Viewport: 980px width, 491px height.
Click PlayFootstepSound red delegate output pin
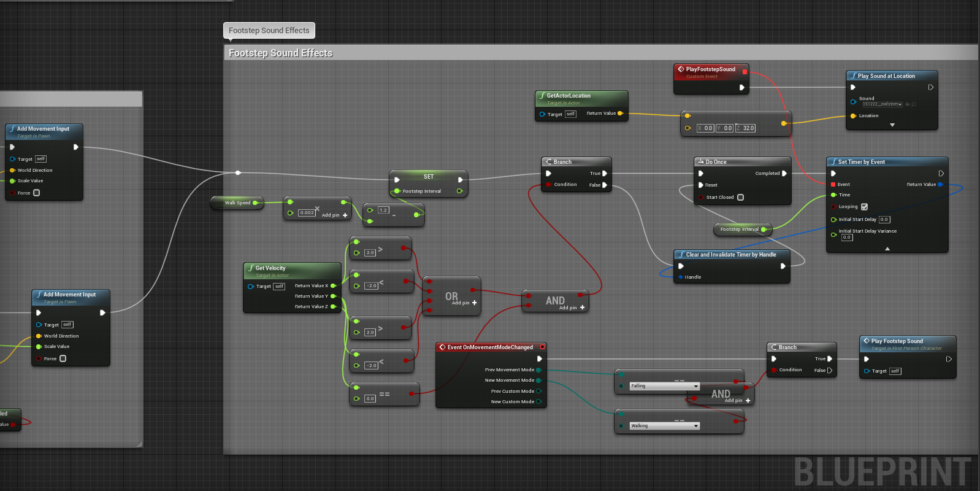[745, 72]
